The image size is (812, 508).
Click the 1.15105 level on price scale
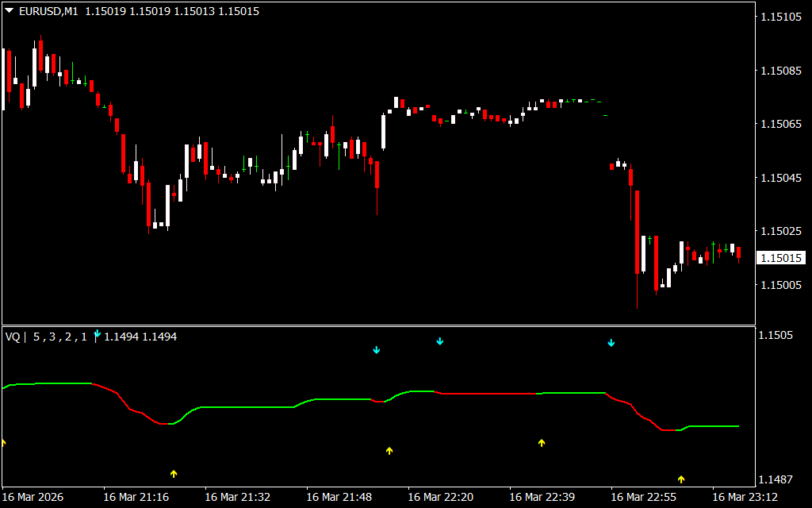[782, 17]
